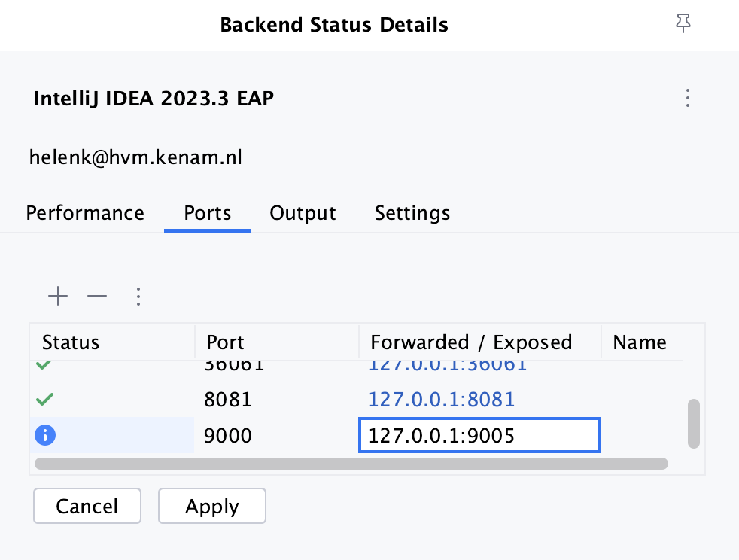
Task: Open the forwarded address link 127.0.0.1:8081
Action: [x=442, y=399]
